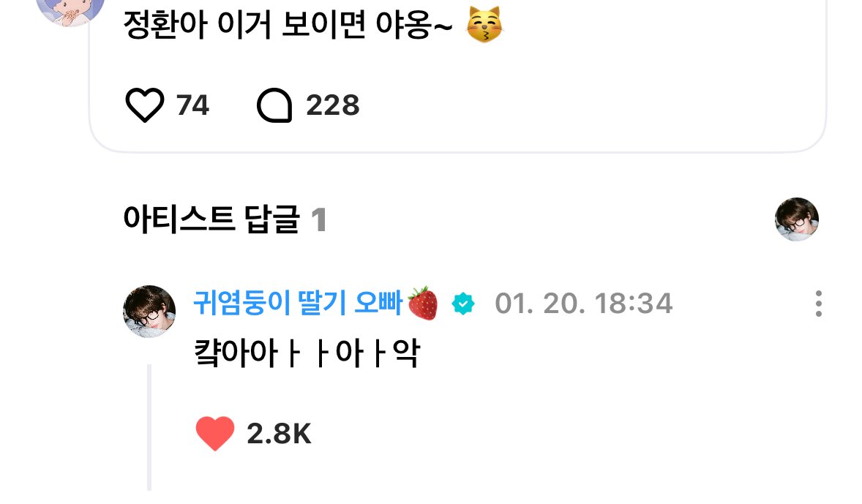Open 귀염둥이 딸기 오빠 username link
This screenshot has height=504, width=862.
pos(298,303)
